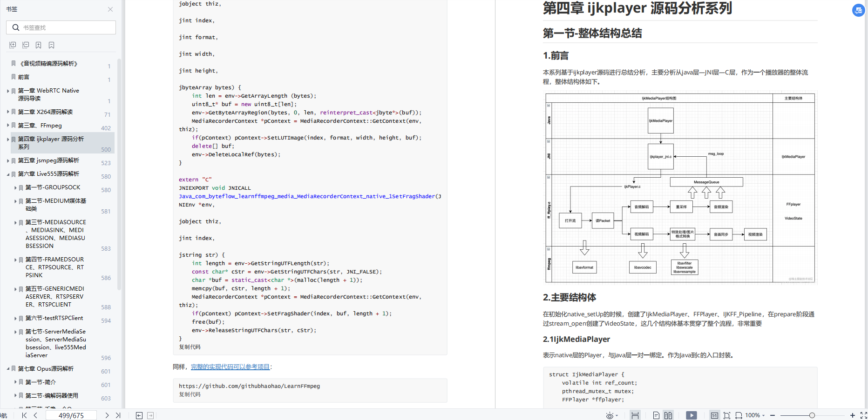
Task: Open 第一节-GROUPSOCK bookmark entry
Action: (53, 187)
